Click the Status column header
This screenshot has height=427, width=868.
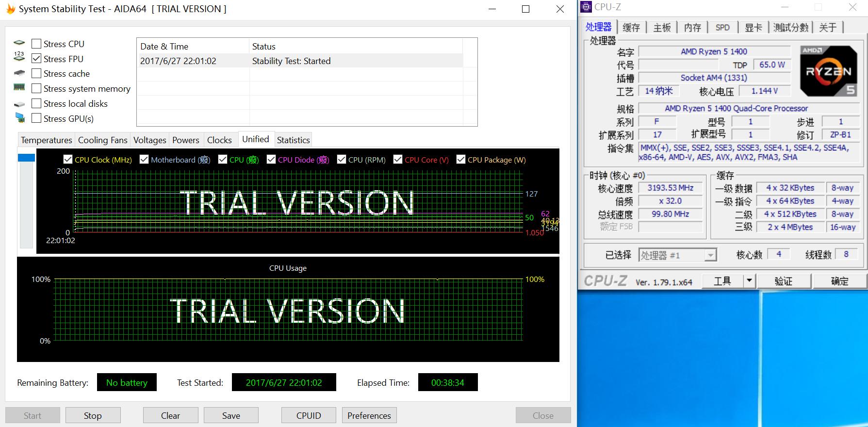[356, 46]
